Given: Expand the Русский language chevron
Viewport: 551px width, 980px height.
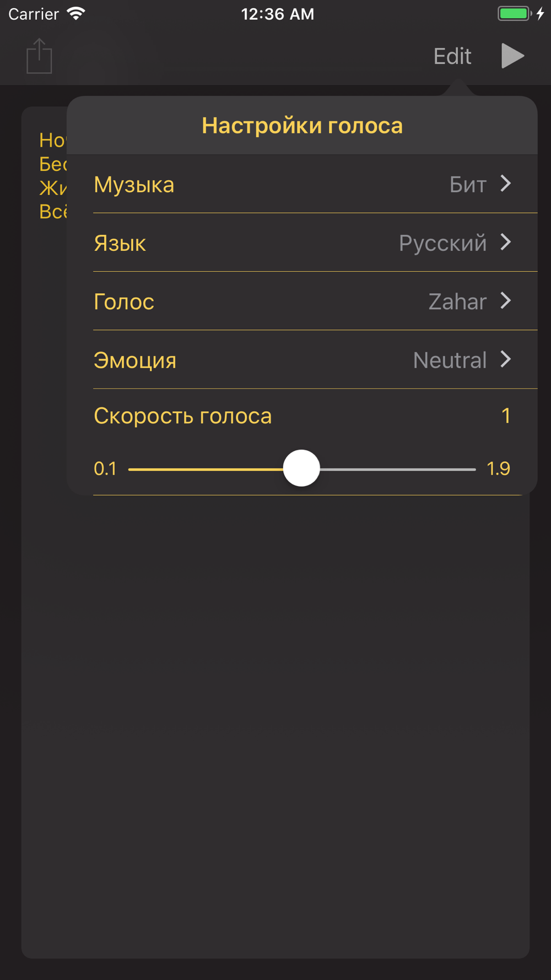Looking at the screenshot, I should [506, 242].
